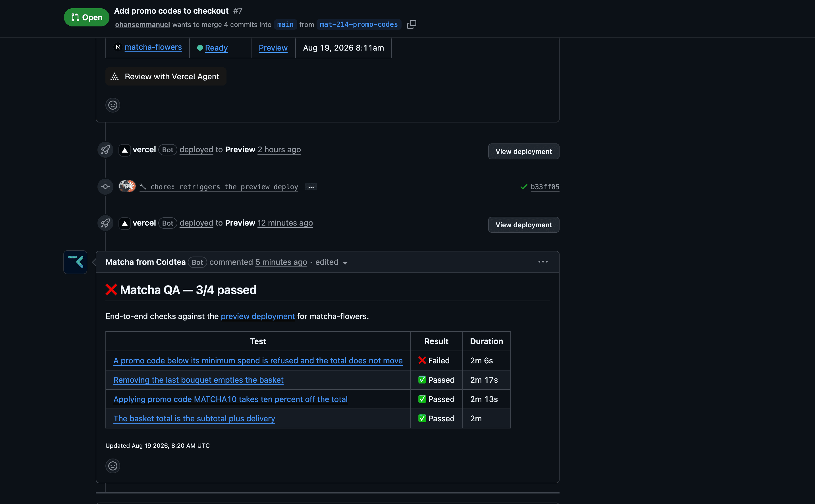
Task: Open the failed promo code minimum spend test
Action: click(x=258, y=361)
